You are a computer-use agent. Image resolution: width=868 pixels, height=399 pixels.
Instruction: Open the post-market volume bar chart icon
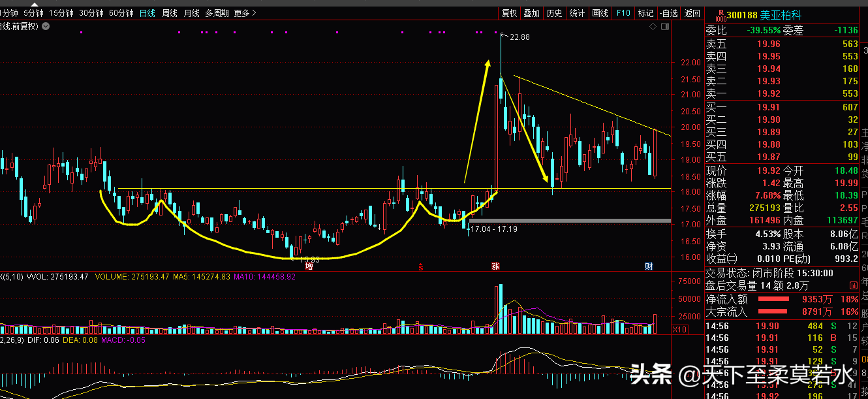tap(853, 285)
